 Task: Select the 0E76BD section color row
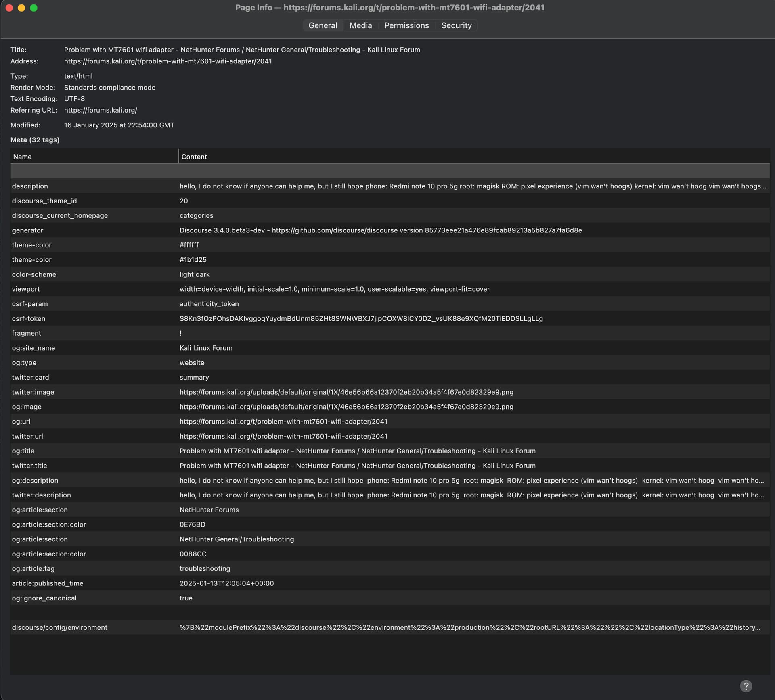[x=390, y=525]
